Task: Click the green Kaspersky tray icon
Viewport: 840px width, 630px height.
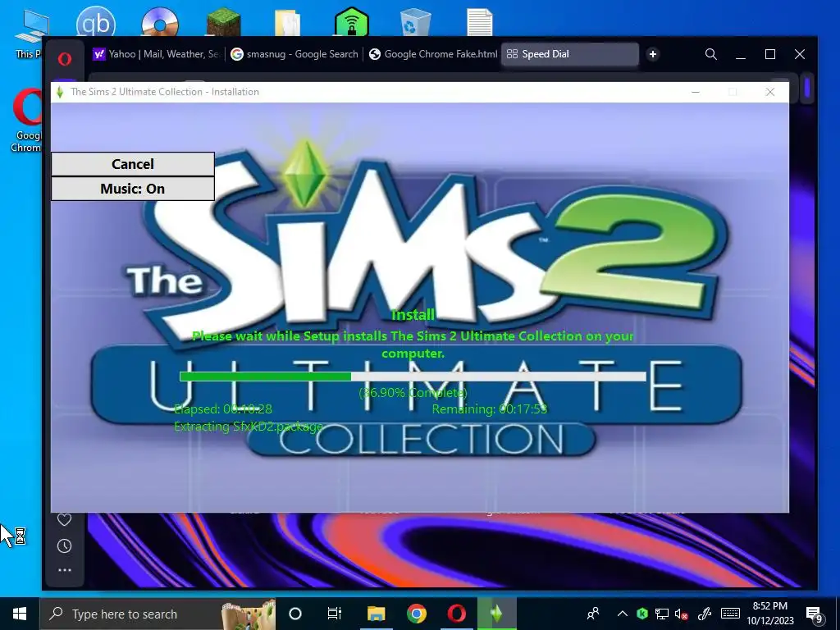Action: 642,614
